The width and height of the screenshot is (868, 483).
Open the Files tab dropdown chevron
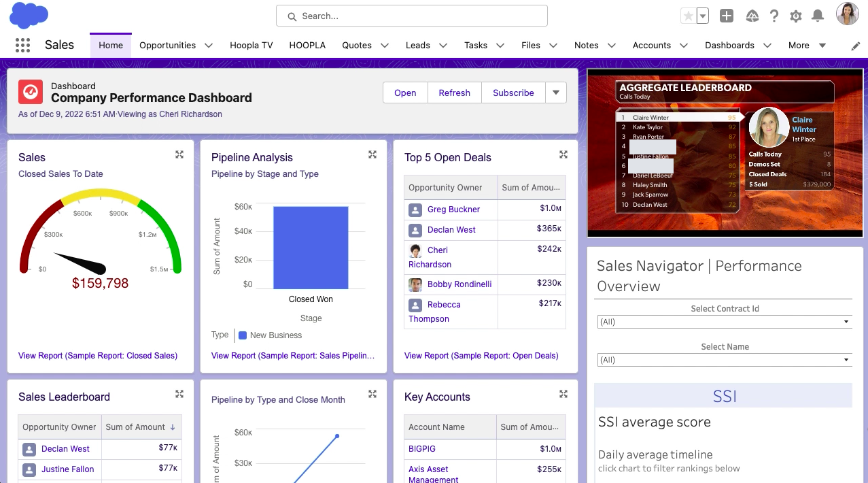click(553, 46)
